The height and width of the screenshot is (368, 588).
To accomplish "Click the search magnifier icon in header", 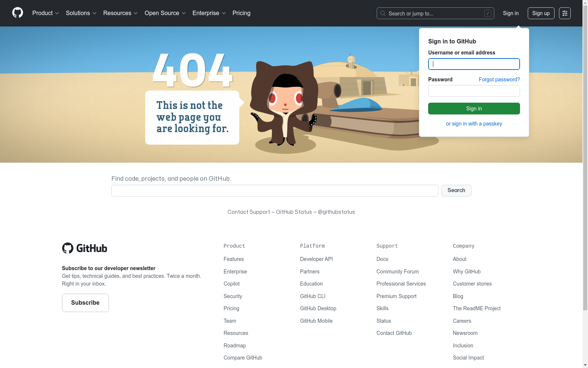I will (x=383, y=13).
